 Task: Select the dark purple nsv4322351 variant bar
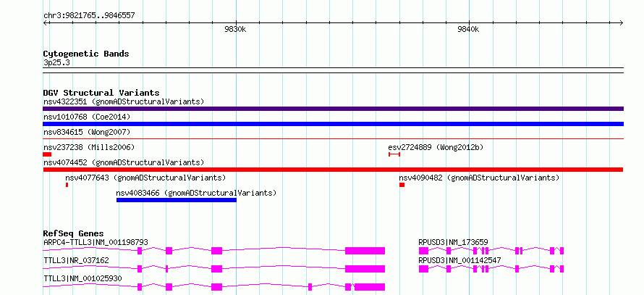(333, 109)
